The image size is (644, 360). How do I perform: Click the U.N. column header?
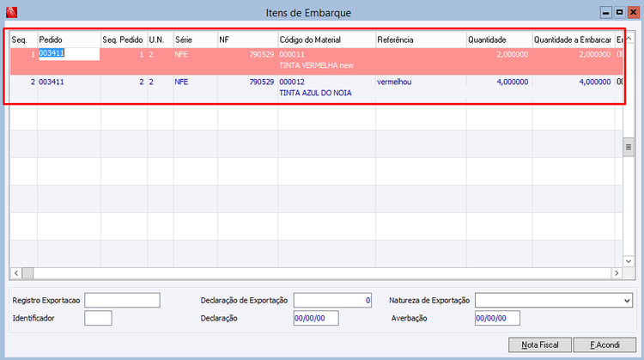tap(161, 40)
